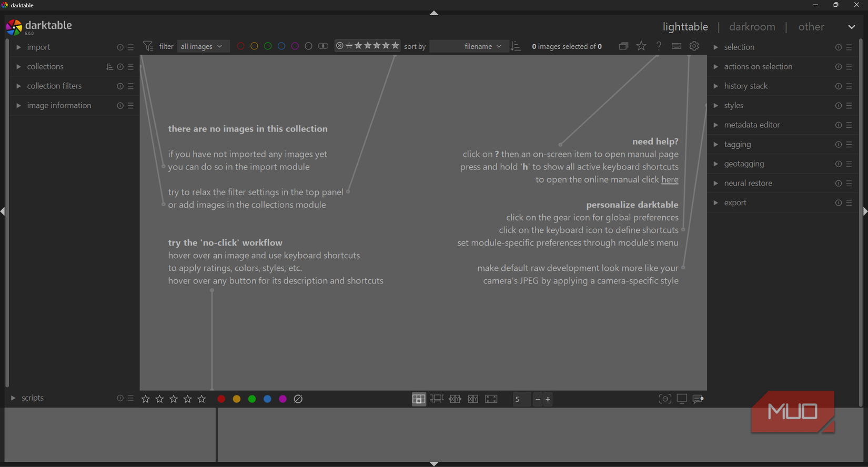This screenshot has width=868, height=467.
Task: Switch to the darkroom view
Action: (752, 27)
